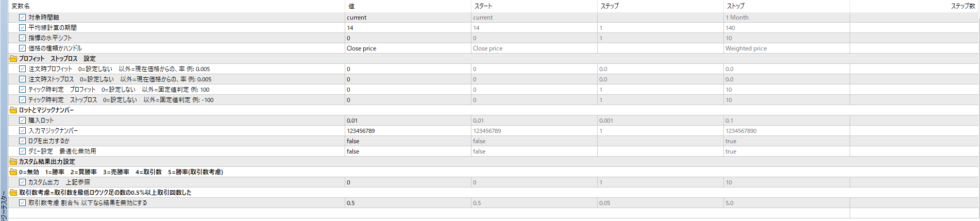Open the Close price value dropdown
The height and width of the screenshot is (221, 980).
click(408, 48)
